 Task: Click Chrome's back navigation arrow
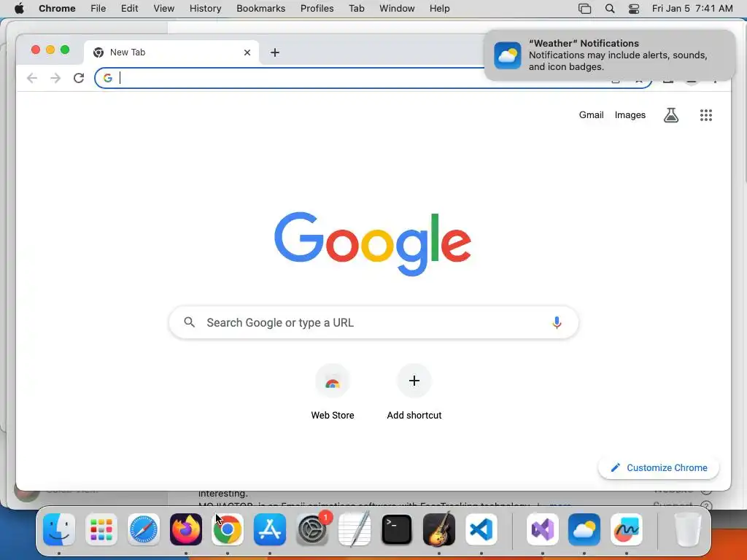click(x=32, y=78)
